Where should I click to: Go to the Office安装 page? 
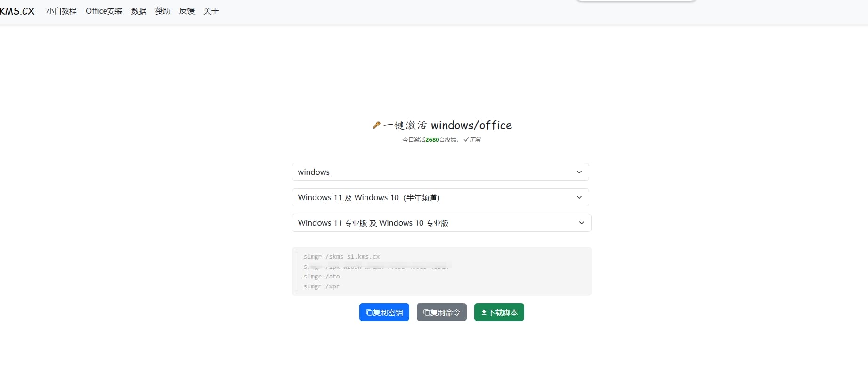(104, 11)
